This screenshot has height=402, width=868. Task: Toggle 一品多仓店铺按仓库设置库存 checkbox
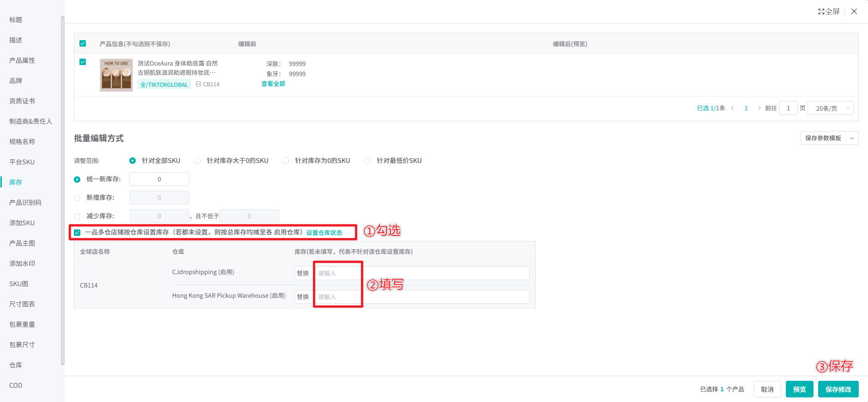[x=77, y=233]
